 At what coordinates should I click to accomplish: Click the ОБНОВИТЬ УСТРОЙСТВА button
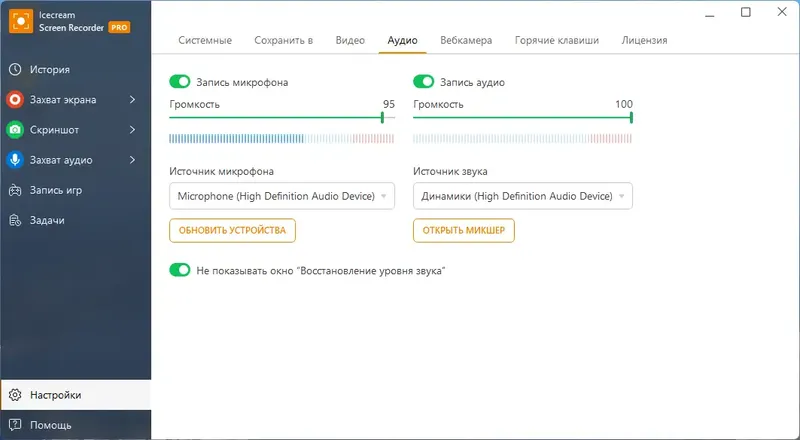(232, 231)
